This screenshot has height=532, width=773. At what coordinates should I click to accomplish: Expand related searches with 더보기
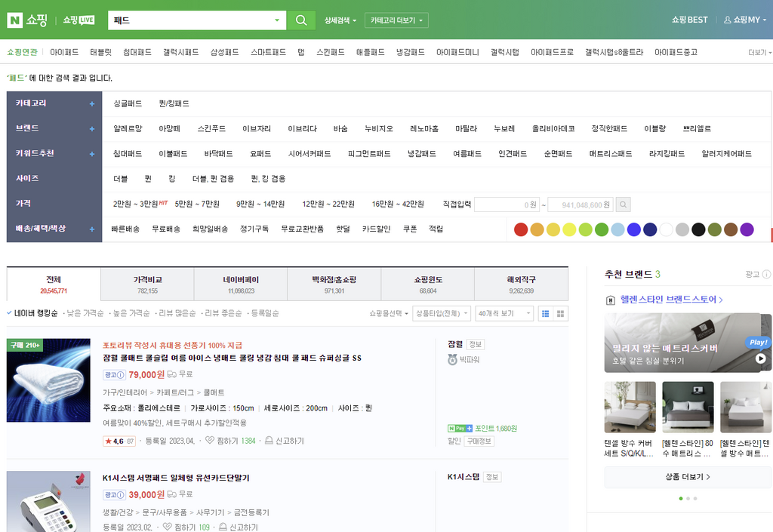click(759, 52)
